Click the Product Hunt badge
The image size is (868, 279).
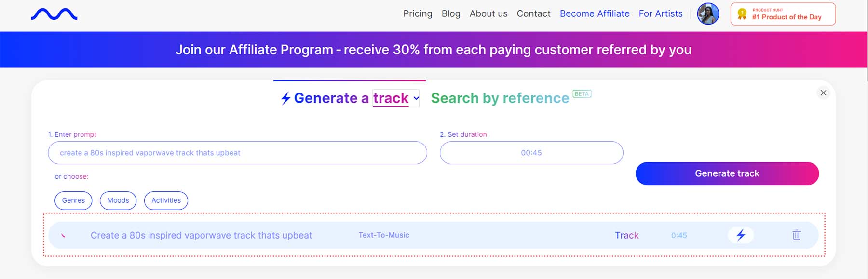(783, 14)
